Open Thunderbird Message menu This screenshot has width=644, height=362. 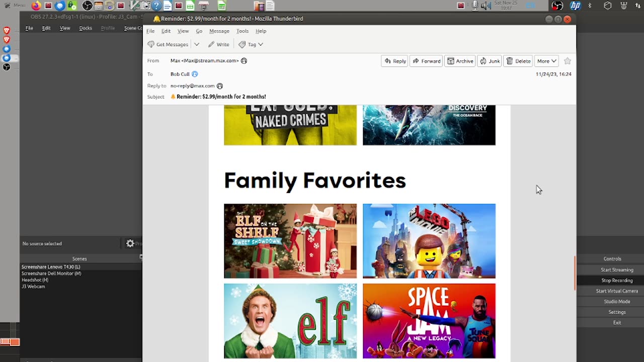[219, 31]
